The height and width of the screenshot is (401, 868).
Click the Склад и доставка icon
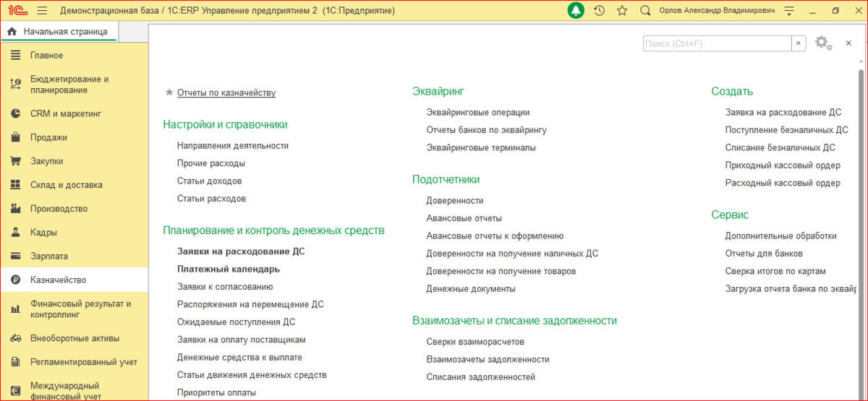(15, 185)
